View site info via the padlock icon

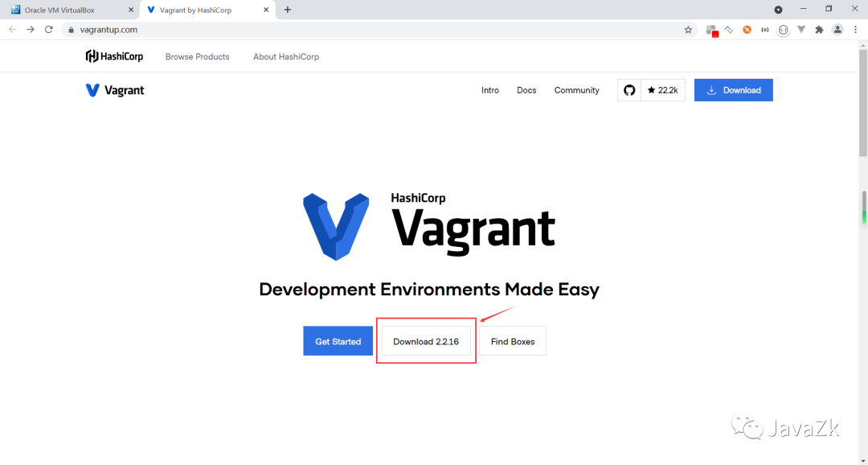[71, 30]
